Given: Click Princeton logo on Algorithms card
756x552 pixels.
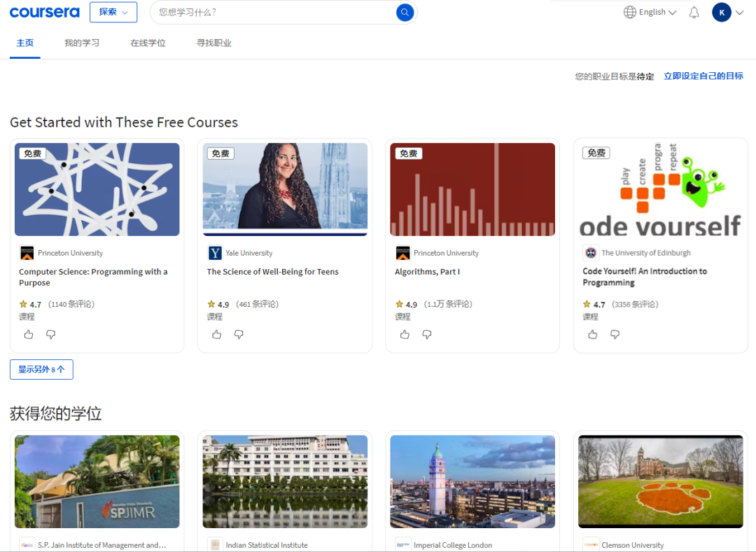Looking at the screenshot, I should pos(402,253).
